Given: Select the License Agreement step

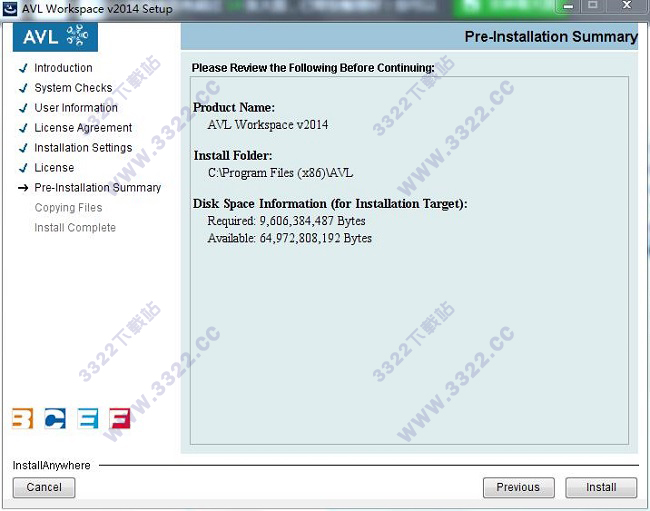Looking at the screenshot, I should click(x=83, y=128).
